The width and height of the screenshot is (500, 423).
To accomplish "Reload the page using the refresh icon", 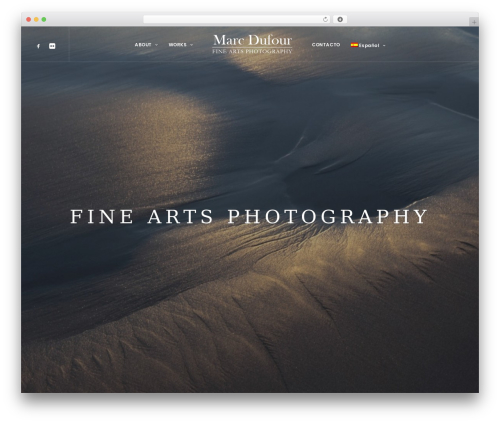I will 325,20.
